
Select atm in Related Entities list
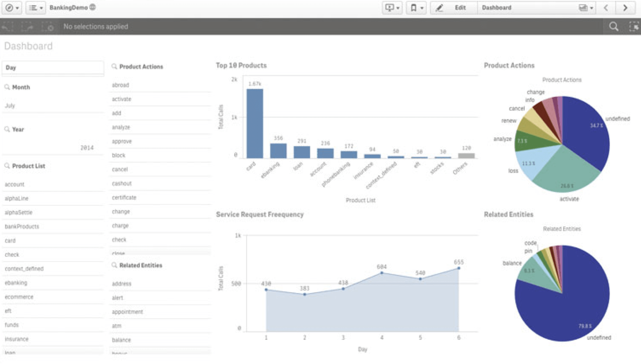(160, 326)
